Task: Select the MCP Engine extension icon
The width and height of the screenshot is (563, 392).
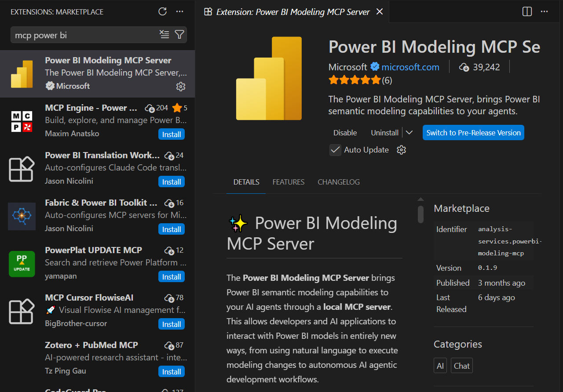Action: 22,121
